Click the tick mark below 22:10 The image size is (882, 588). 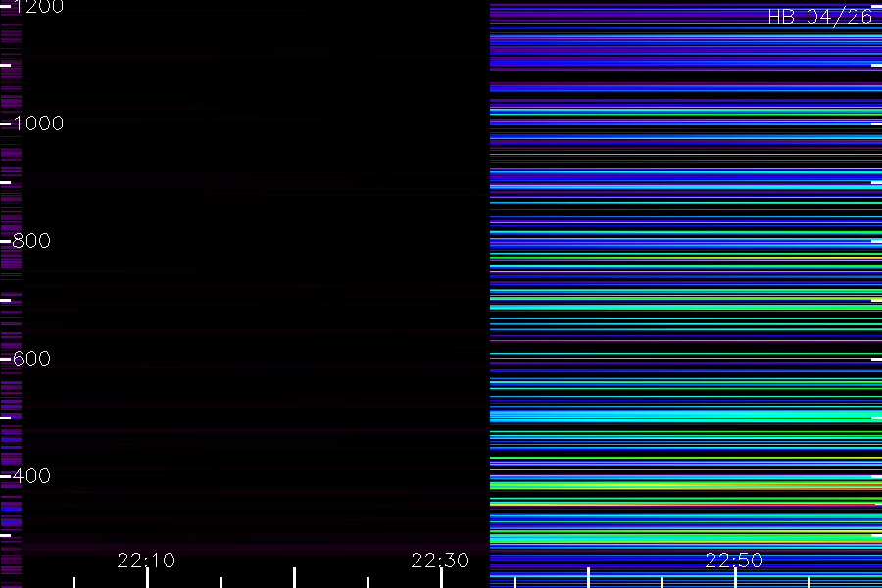147,578
